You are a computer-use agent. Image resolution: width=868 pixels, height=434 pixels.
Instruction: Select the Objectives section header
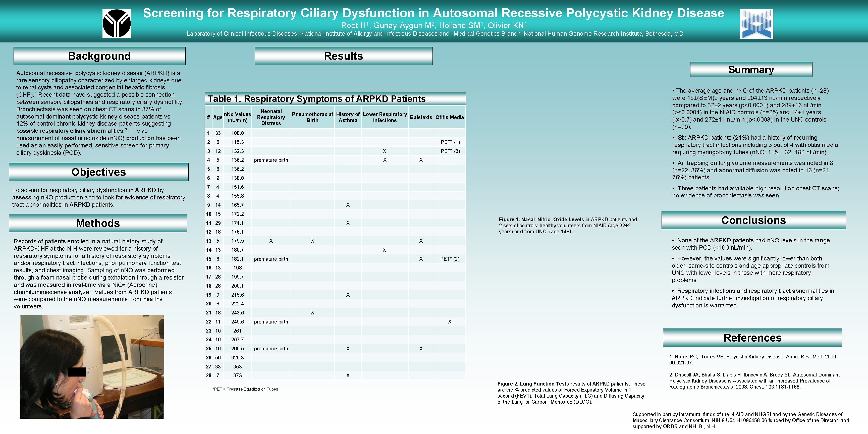99,172
